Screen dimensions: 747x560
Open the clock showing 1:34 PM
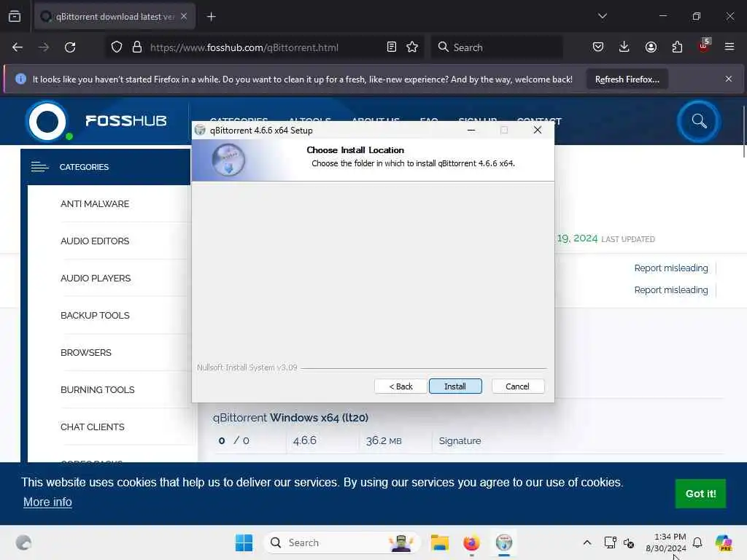(666, 542)
